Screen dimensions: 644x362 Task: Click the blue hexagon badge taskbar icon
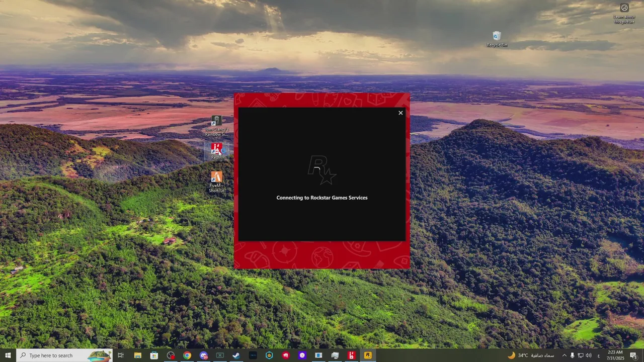269,355
